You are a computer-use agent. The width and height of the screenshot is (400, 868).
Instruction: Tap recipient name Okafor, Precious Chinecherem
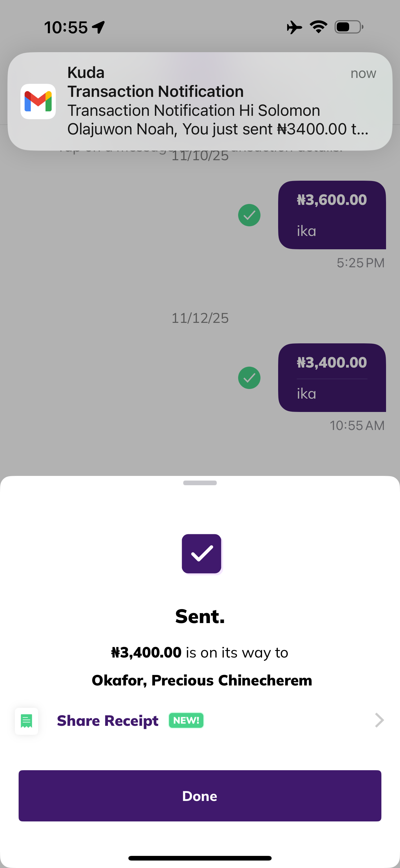click(202, 680)
